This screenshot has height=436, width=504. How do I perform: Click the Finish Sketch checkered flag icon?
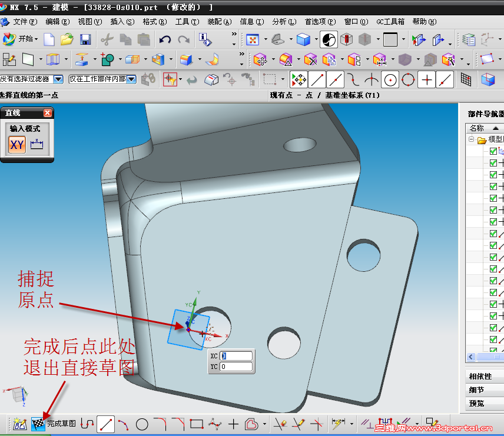38,424
